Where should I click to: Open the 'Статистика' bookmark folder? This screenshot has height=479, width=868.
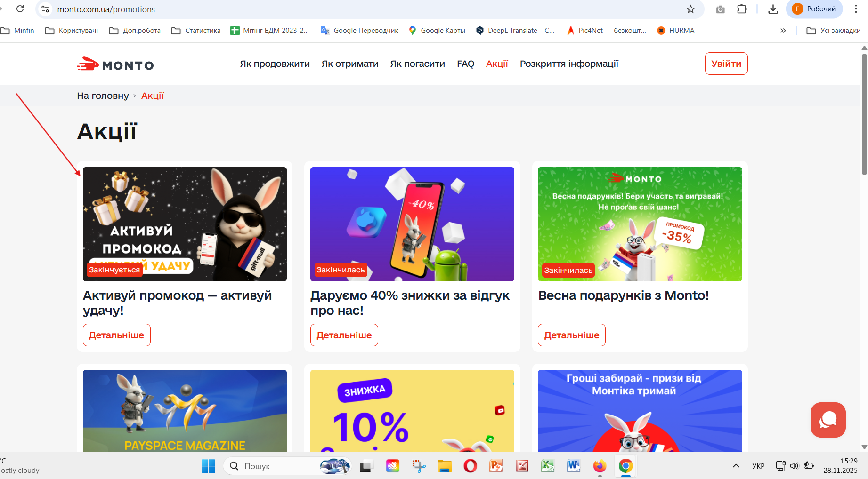196,31
